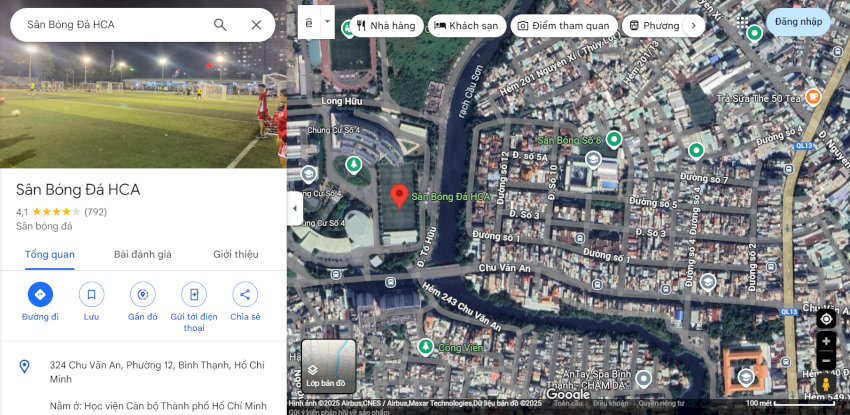Toggle map layer via Lớp bản đồ
The width and height of the screenshot is (850, 415).
coord(328,366)
